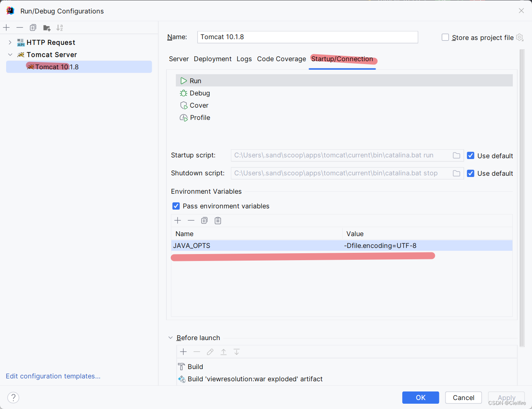Toggle Use default for Shutdown script
The image size is (532, 409).
click(471, 173)
